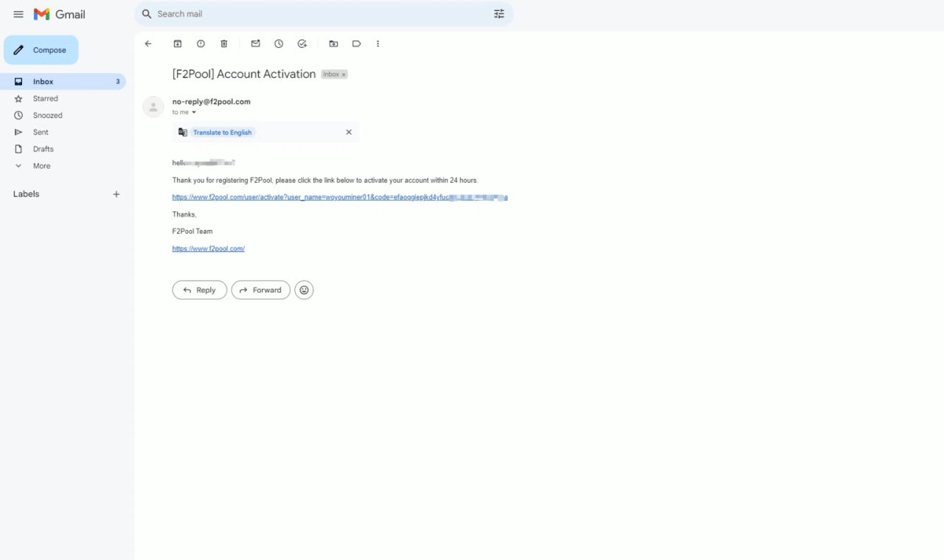
Task: Toggle the main menu hamburger icon
Action: pos(18,15)
